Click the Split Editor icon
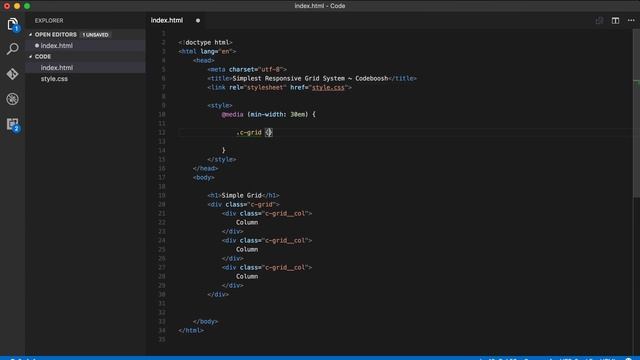Screen dimensions: 640x360 coord(615,20)
